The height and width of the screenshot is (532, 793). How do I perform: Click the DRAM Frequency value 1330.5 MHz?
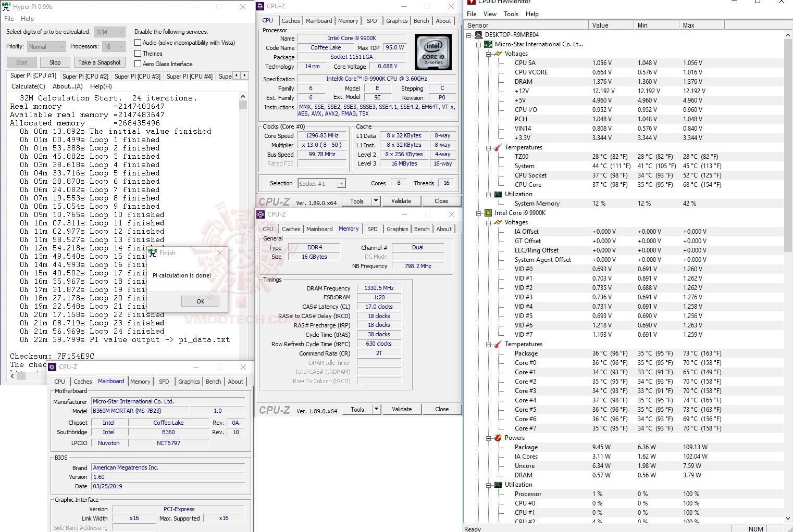coord(379,288)
